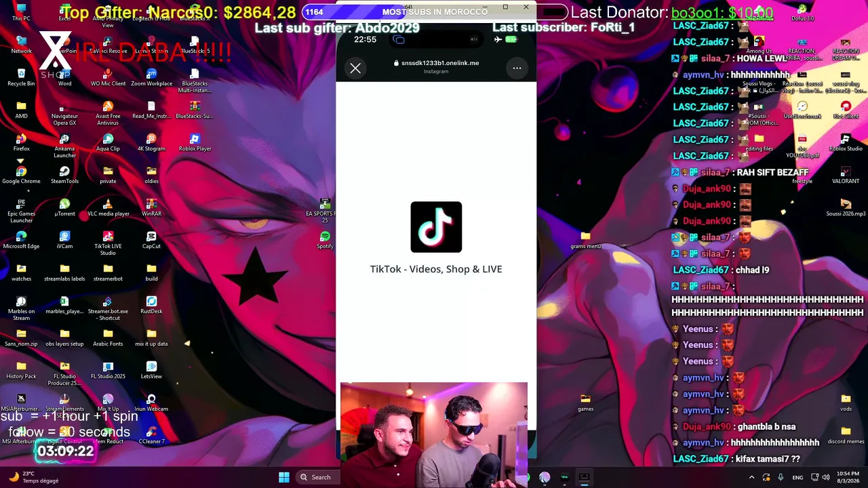Open the VALORANT desktop shortcut
This screenshot has width=868, height=488.
[x=846, y=174]
